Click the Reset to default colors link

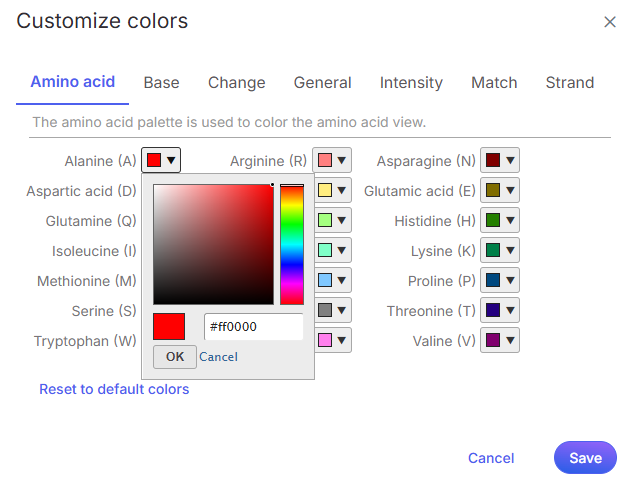tap(114, 389)
